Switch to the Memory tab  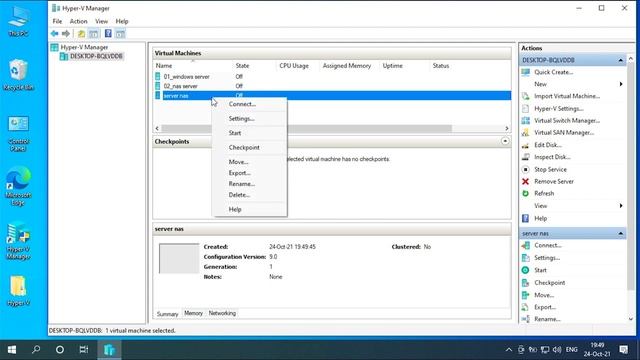tap(193, 313)
